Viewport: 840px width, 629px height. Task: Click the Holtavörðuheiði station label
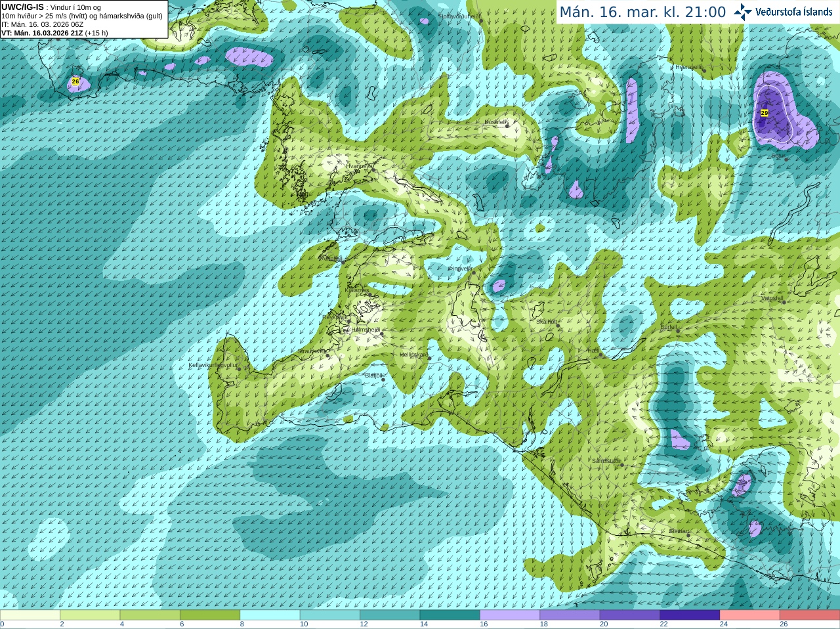[x=459, y=16]
